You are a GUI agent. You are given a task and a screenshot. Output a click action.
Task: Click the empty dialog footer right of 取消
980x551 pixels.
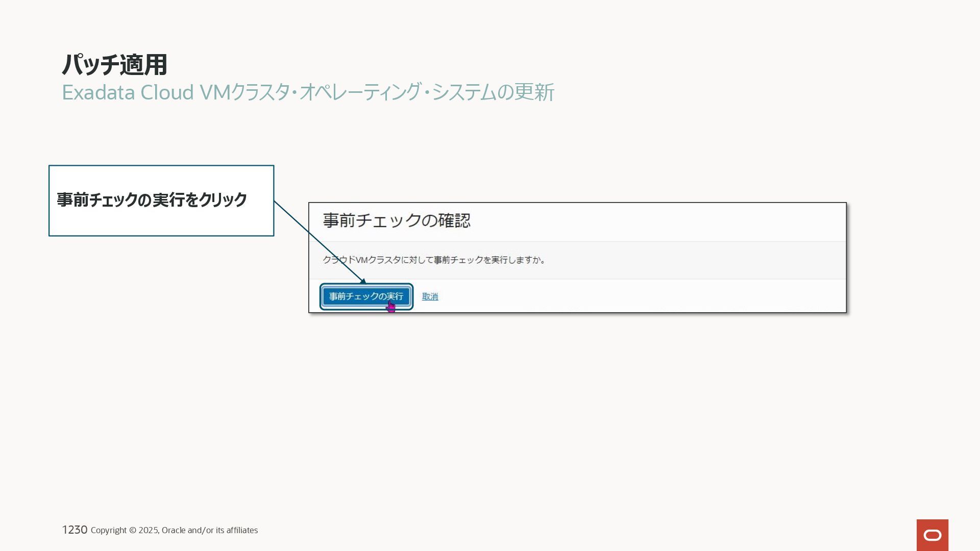pos(638,296)
